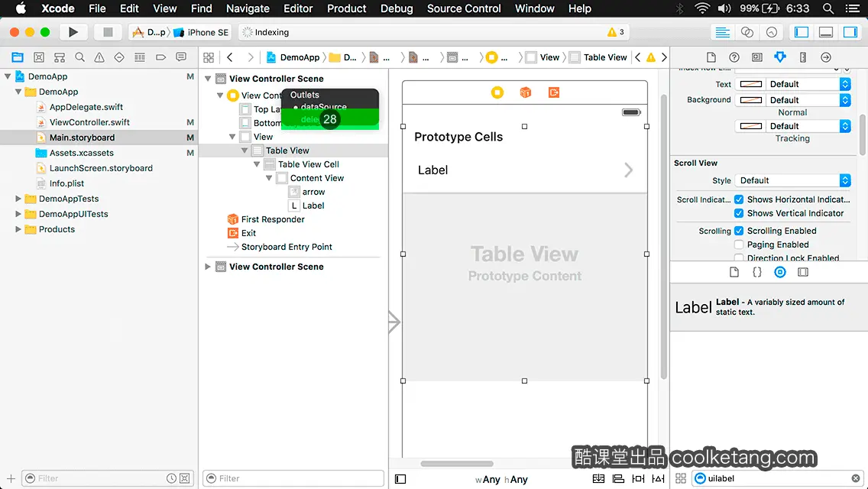Switch to the Standard editor

click(722, 32)
